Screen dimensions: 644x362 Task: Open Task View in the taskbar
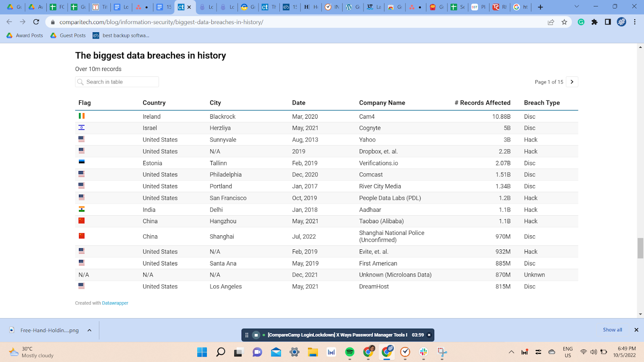pos(239,352)
